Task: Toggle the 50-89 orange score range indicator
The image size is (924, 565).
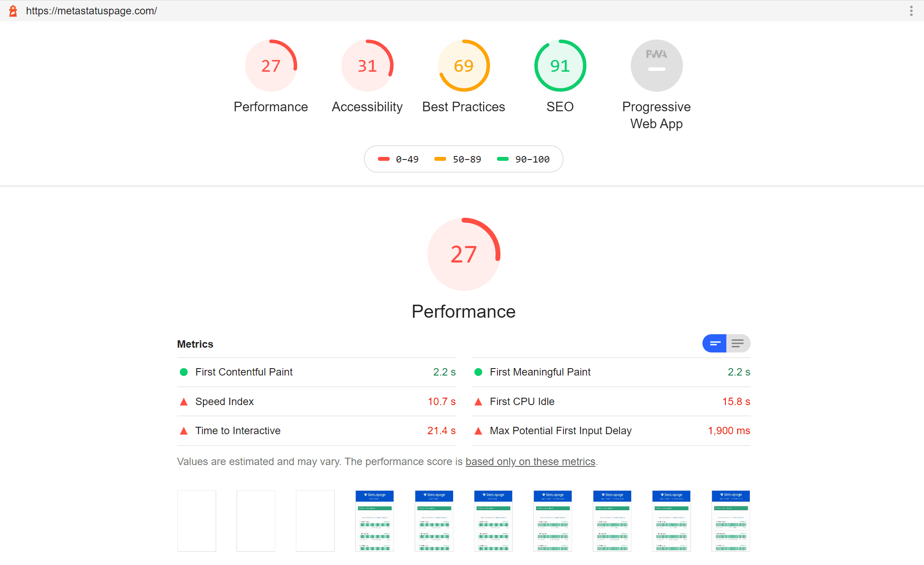Action: (462, 158)
